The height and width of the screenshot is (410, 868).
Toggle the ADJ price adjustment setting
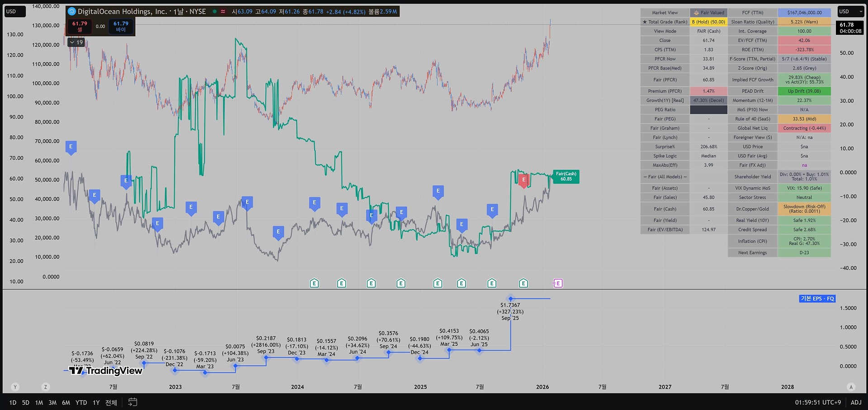pos(856,402)
